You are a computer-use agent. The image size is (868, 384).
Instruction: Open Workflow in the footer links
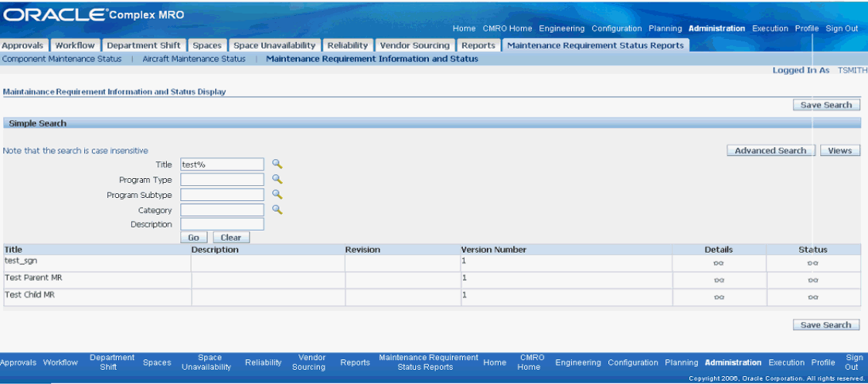(60, 363)
